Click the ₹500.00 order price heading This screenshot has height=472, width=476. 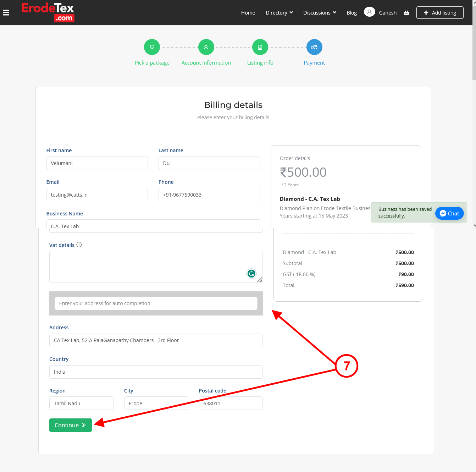tap(303, 172)
